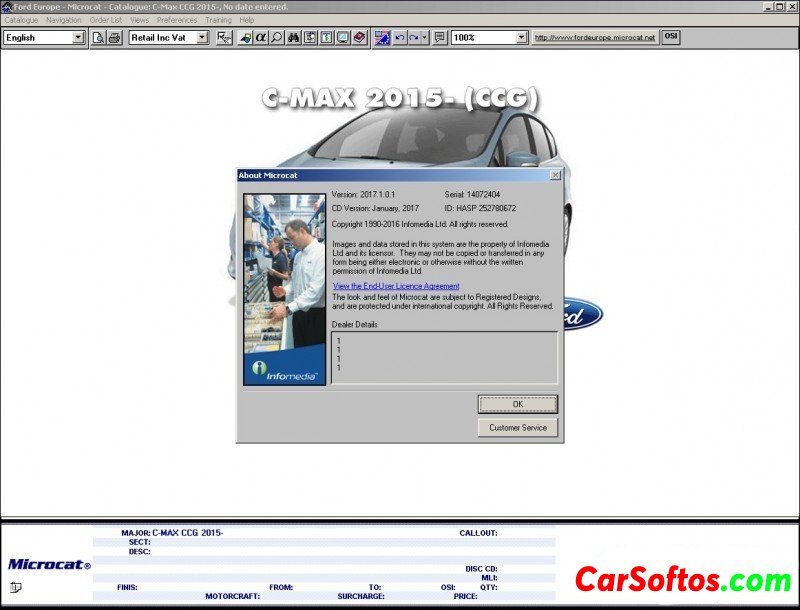The width and height of the screenshot is (800, 610).
Task: Click the speech bubble notes icon
Action: [440, 38]
